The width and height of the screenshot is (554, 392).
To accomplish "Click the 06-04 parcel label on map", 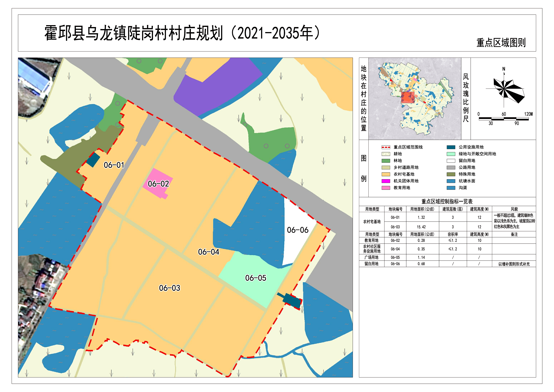I will coord(208,252).
